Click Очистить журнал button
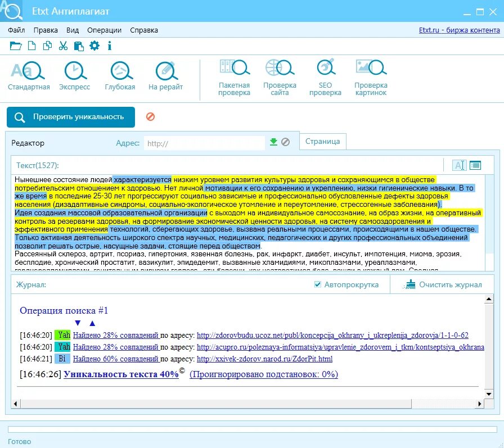This screenshot has width=504, height=448. point(443,284)
